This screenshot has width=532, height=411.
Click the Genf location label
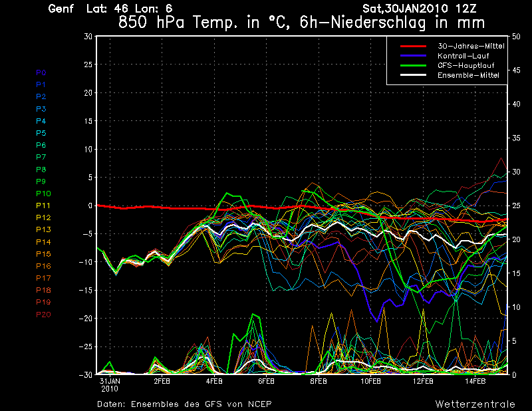click(x=61, y=9)
